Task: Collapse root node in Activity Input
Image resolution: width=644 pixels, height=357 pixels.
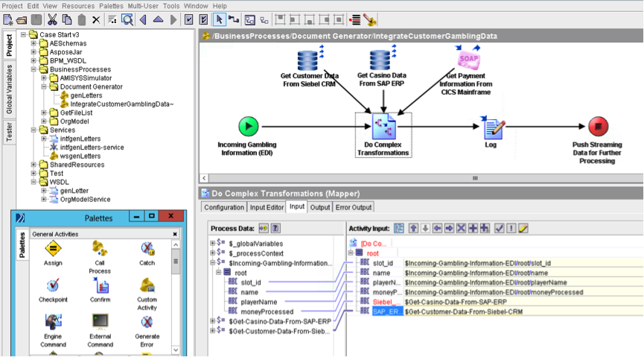Action: pyautogui.click(x=351, y=253)
